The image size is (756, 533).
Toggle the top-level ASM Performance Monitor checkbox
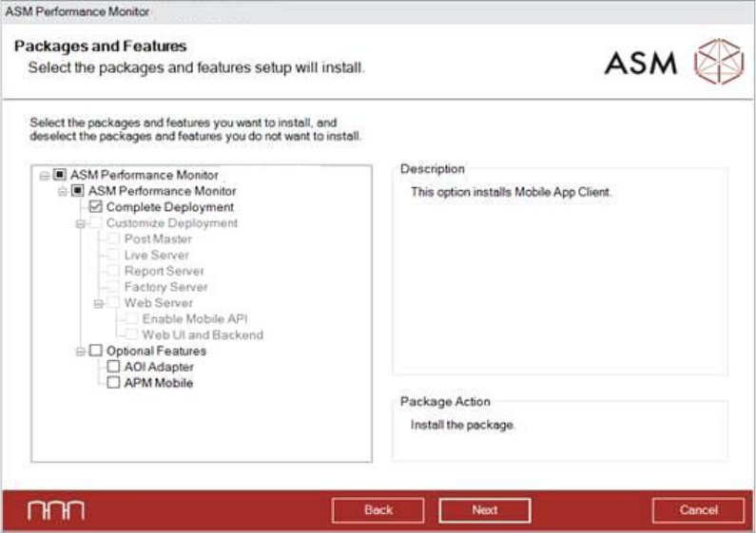pos(60,175)
